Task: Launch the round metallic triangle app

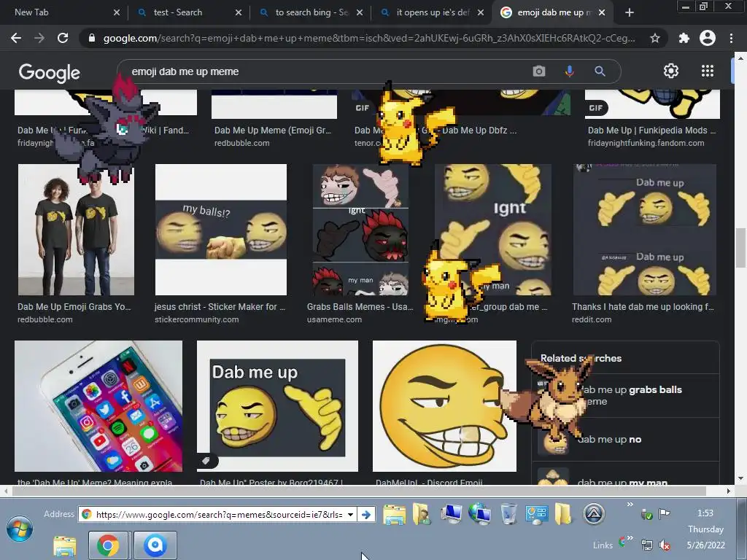Action: coord(594,514)
